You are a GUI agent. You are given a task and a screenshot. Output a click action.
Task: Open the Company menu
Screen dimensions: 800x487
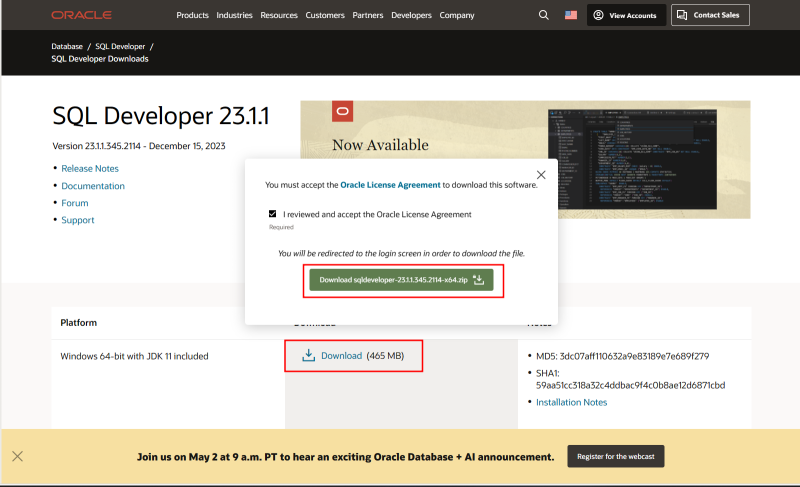point(457,15)
